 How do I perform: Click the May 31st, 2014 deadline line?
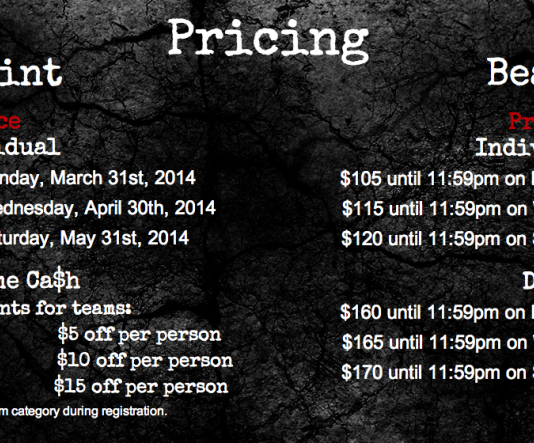94,238
